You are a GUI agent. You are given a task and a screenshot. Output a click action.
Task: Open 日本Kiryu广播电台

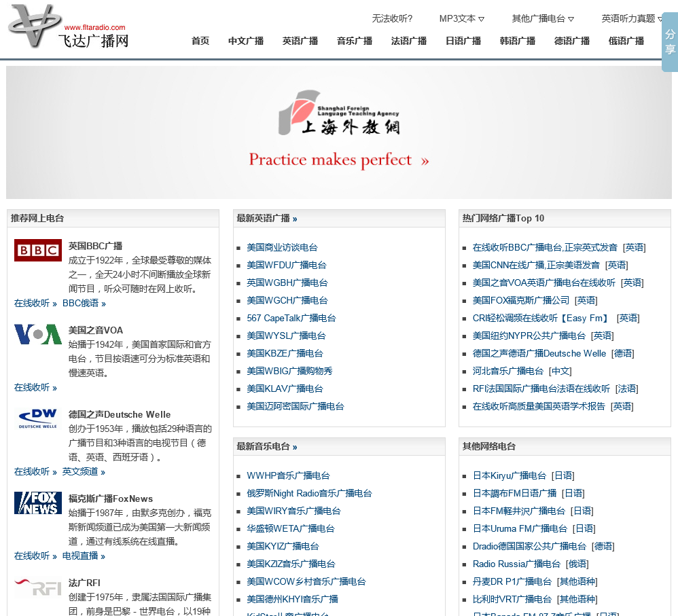pyautogui.click(x=510, y=476)
